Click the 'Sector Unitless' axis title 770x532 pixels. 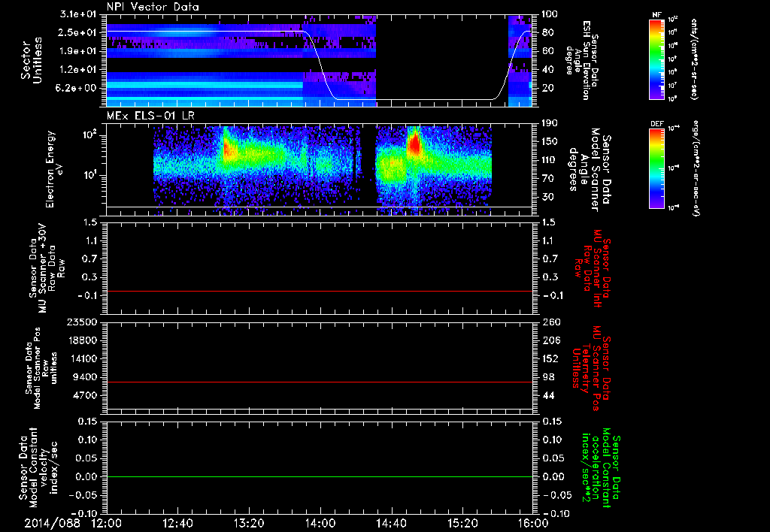pos(32,60)
